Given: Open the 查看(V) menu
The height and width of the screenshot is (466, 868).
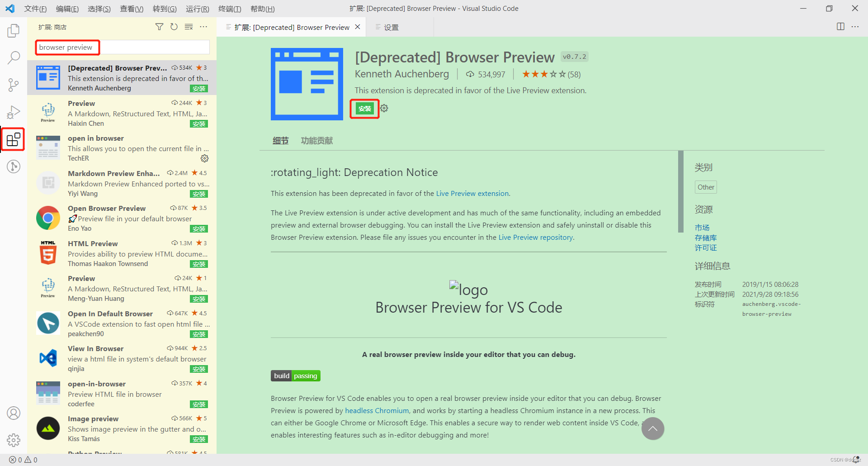Looking at the screenshot, I should tap(132, 9).
